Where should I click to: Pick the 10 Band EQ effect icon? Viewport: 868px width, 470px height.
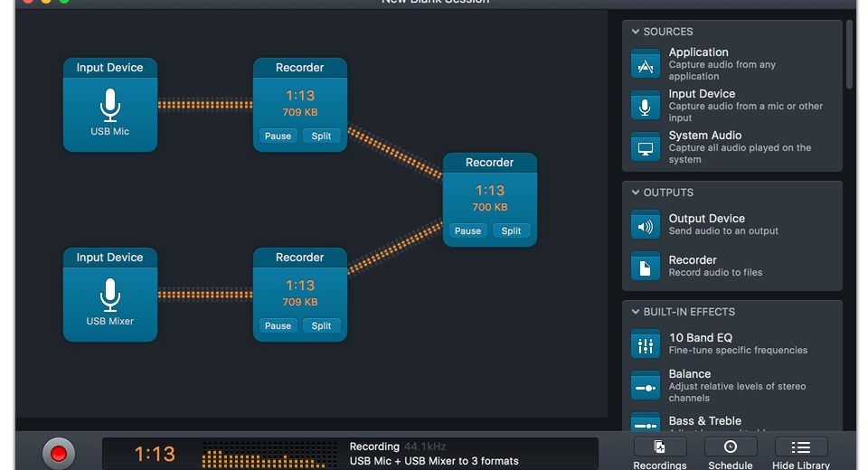pyautogui.click(x=646, y=344)
